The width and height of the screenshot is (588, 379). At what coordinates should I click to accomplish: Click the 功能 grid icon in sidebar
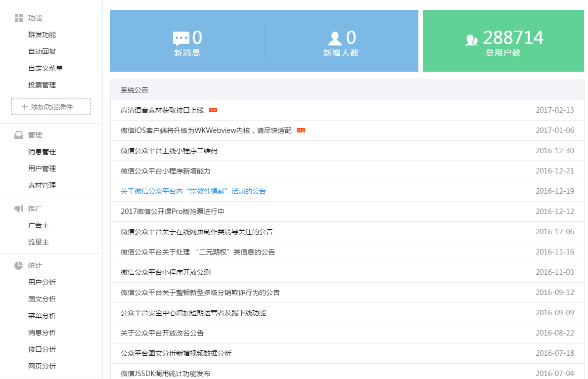[19, 18]
